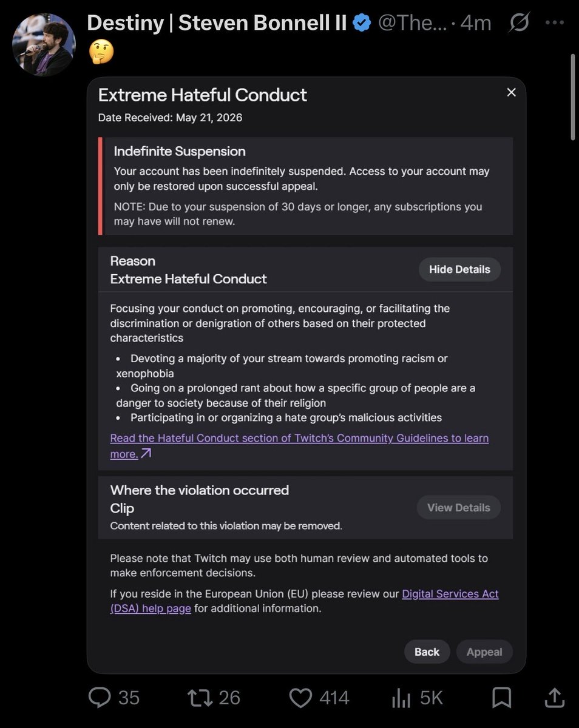The image size is (579, 728).
Task: Click 'Content related to this violation may be removed.'
Action: pos(226,526)
